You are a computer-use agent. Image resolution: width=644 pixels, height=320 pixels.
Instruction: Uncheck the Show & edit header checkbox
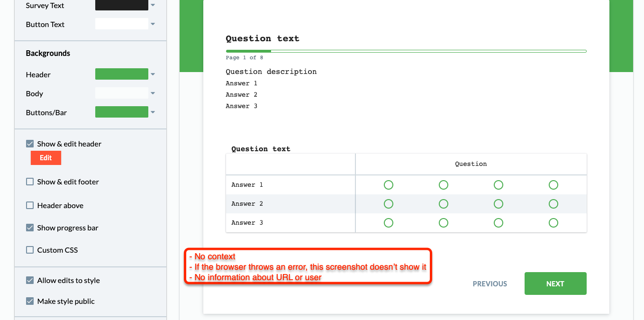click(x=30, y=144)
